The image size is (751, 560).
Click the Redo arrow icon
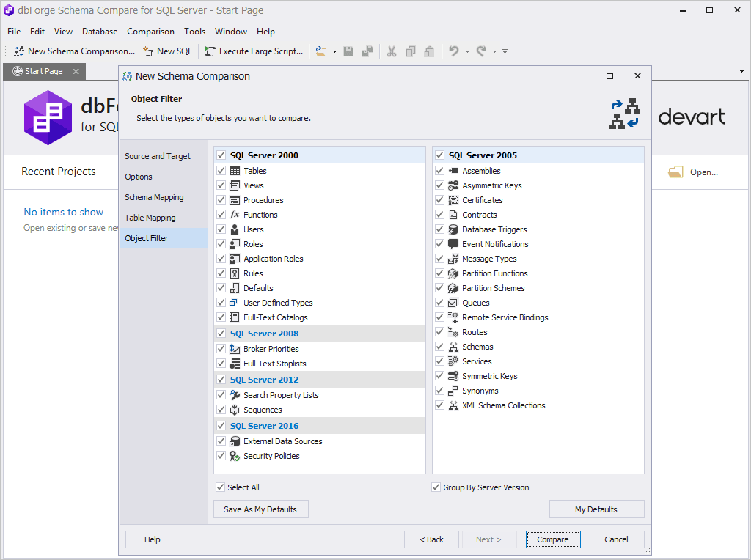pos(481,51)
